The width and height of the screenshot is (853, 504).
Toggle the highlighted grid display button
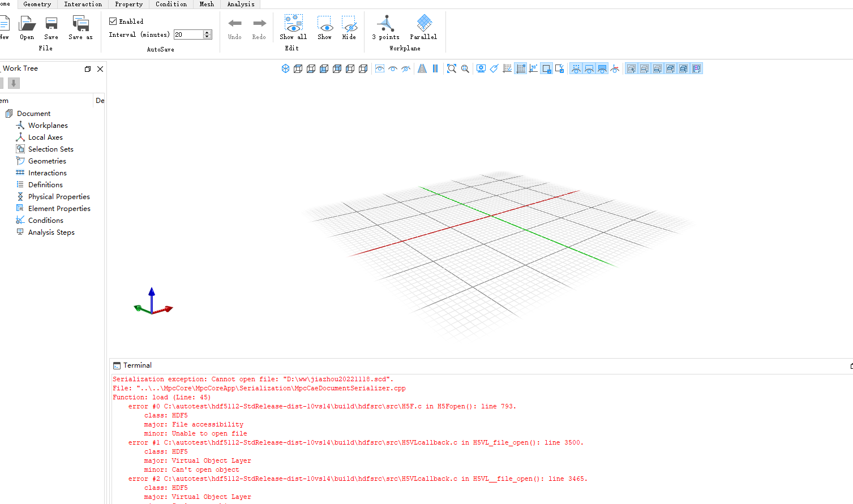point(521,68)
